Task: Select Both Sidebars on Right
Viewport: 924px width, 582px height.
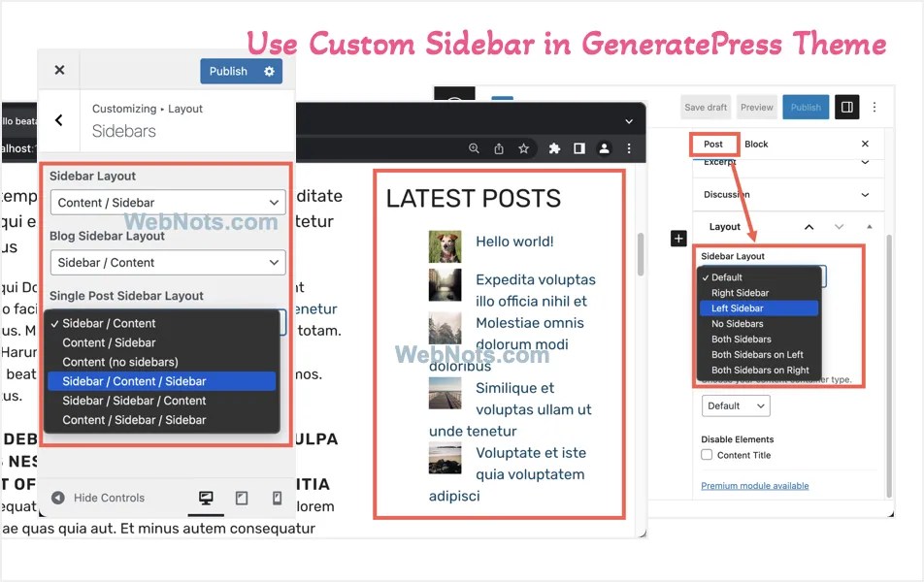Action: [759, 370]
